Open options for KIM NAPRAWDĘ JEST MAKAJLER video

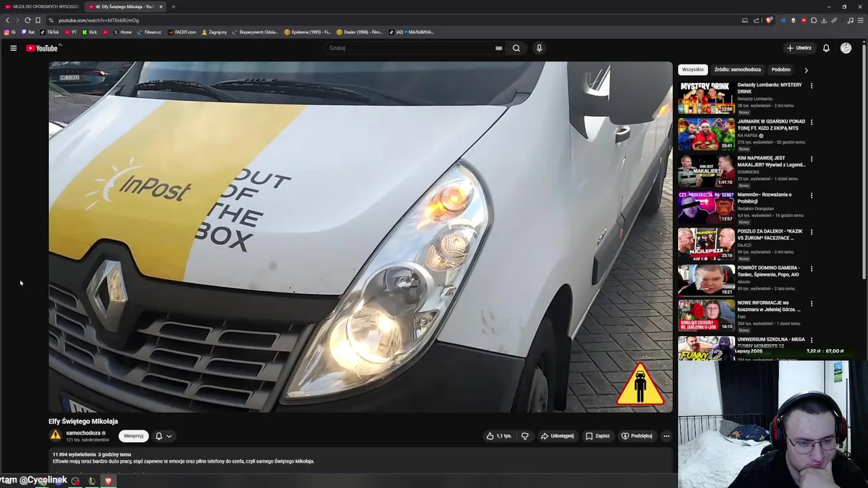pos(811,159)
